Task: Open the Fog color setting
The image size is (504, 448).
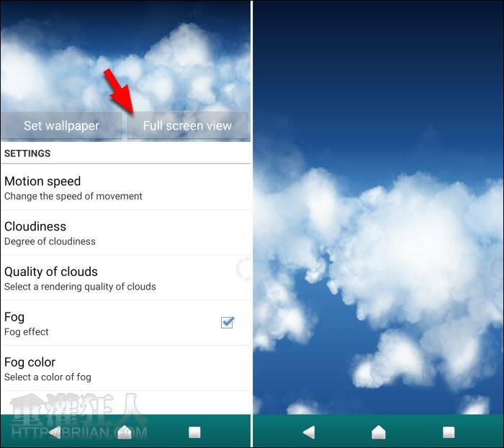Action: point(126,369)
